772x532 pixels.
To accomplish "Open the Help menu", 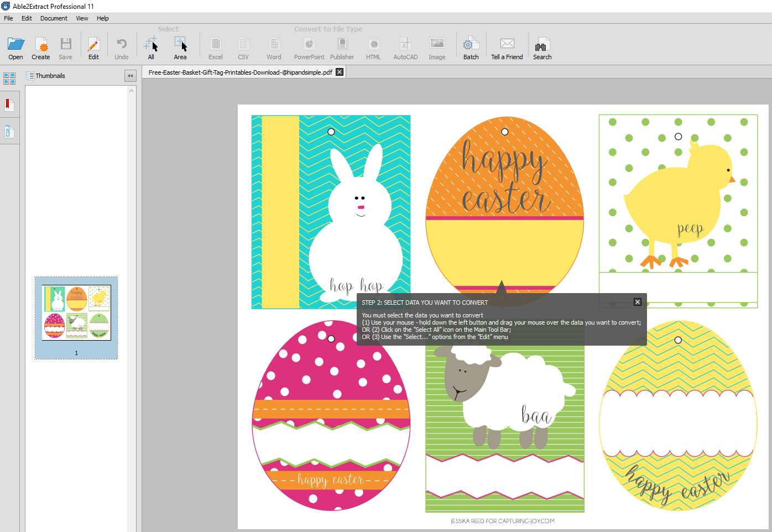I will (103, 18).
